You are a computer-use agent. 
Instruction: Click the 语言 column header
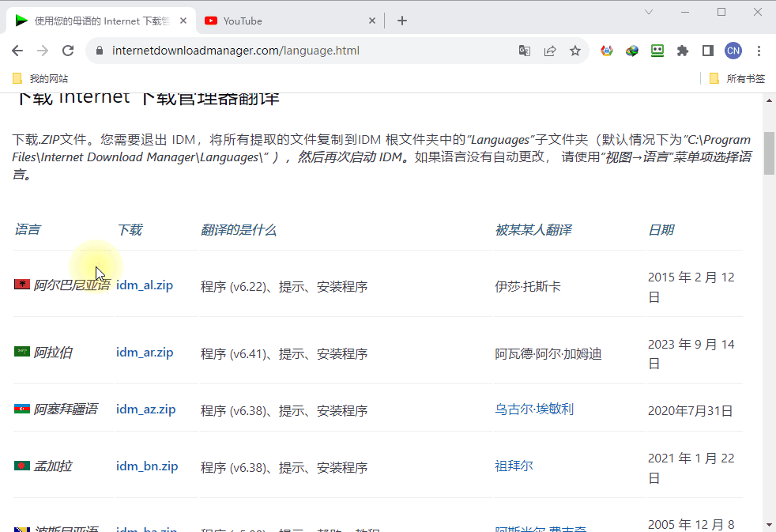28,229
